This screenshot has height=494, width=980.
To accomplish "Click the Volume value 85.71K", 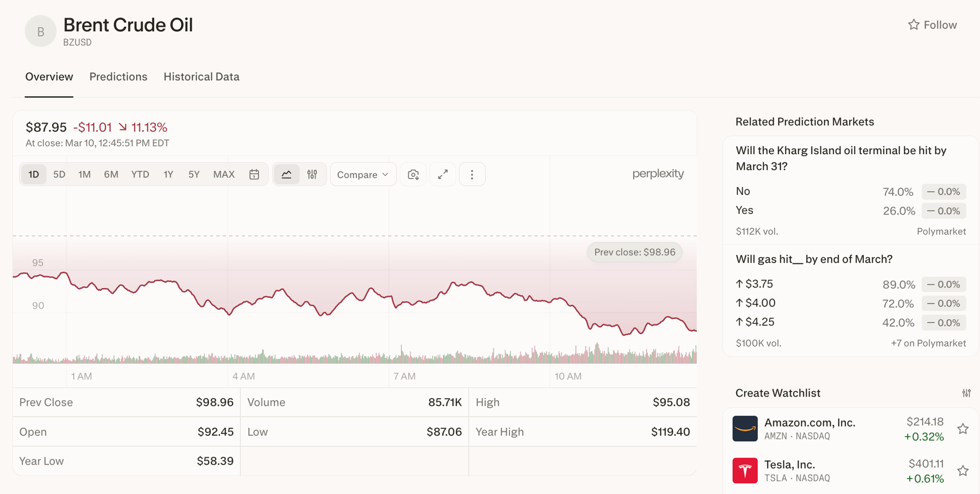I will tap(445, 402).
